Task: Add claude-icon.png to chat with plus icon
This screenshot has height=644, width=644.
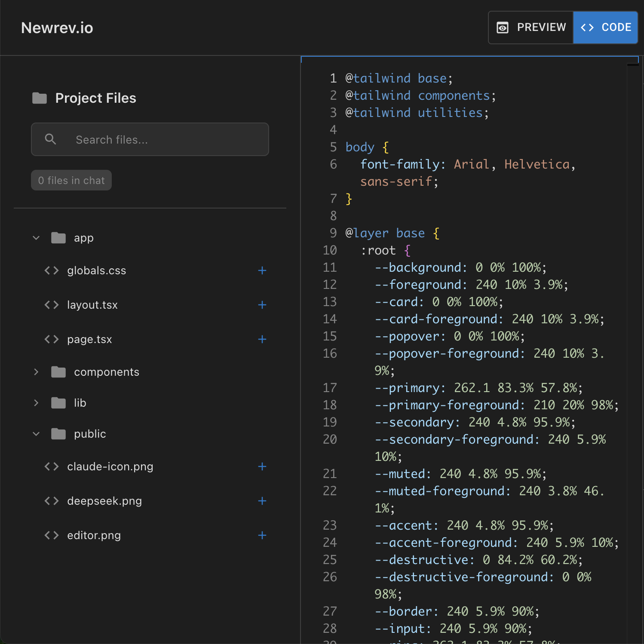Action: tap(262, 466)
